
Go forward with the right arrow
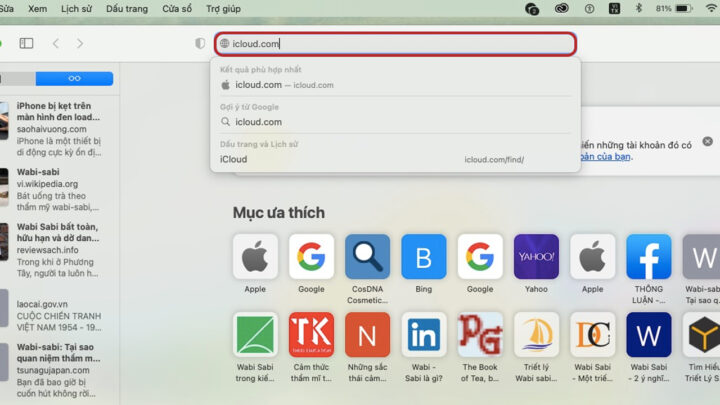[x=80, y=44]
